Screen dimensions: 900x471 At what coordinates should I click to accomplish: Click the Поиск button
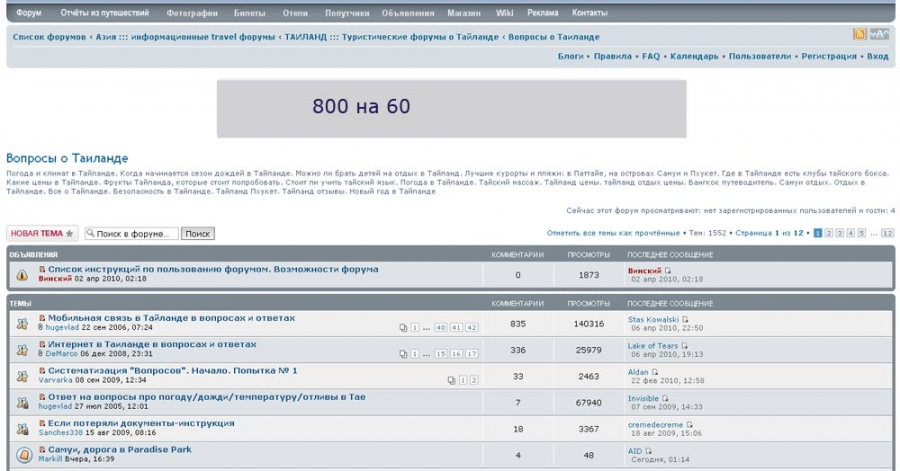pos(197,233)
